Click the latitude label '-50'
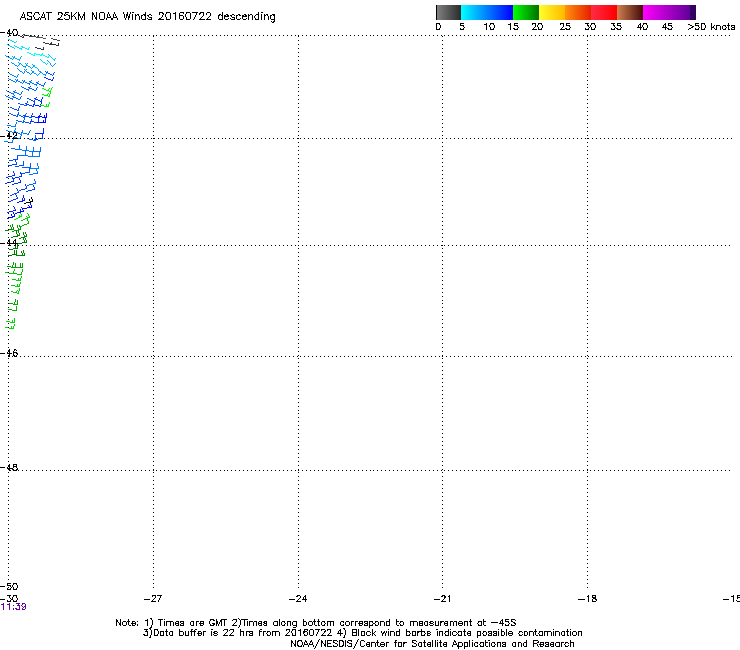This screenshot has width=740, height=650. (9, 586)
